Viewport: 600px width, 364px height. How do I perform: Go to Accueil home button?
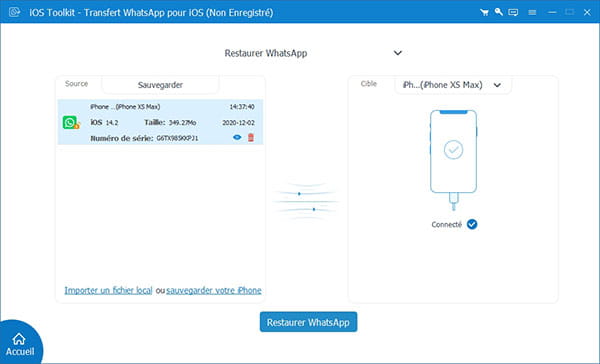pyautogui.click(x=19, y=344)
